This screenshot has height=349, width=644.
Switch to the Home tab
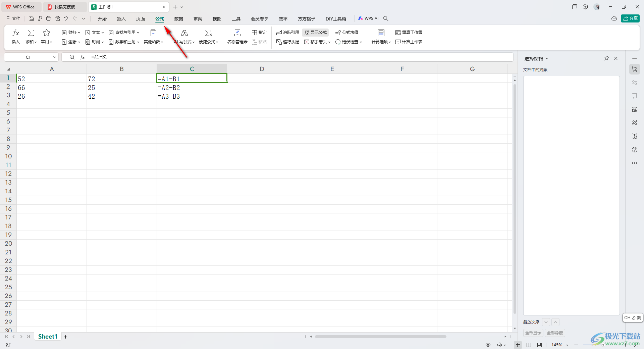[102, 19]
